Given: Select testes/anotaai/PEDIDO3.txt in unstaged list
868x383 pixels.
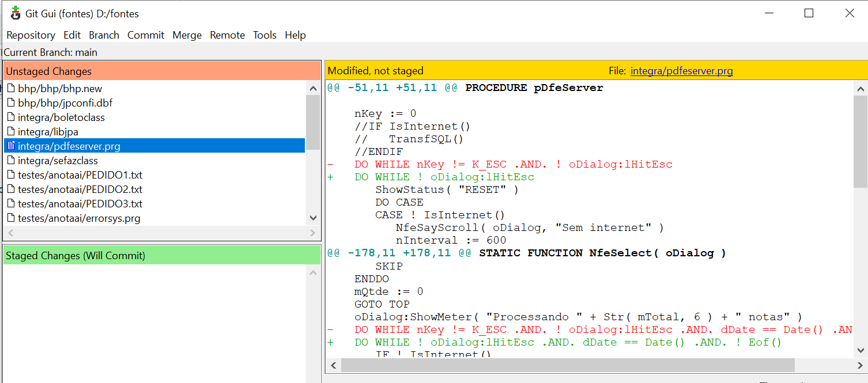Looking at the screenshot, I should (x=80, y=204).
